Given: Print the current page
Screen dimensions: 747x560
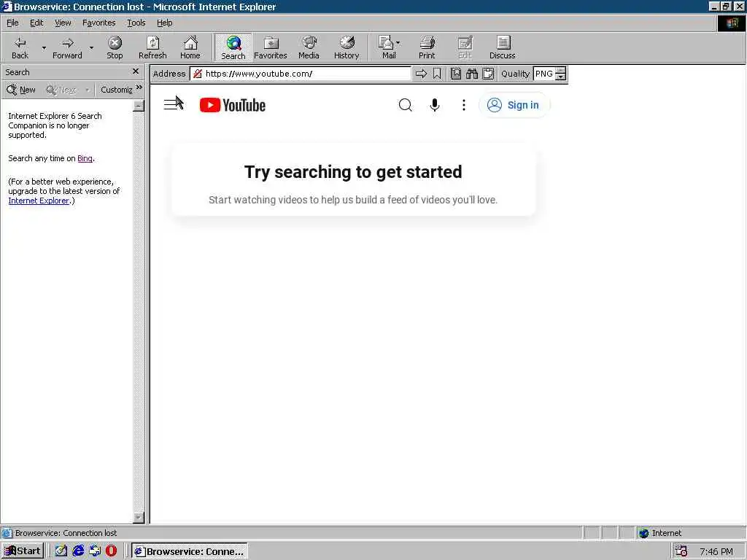Looking at the screenshot, I should click(427, 47).
